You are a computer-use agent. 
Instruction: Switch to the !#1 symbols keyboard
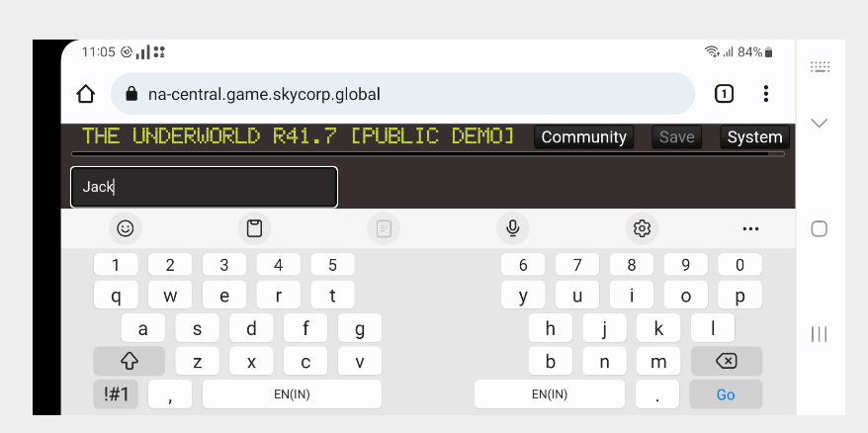(x=116, y=394)
